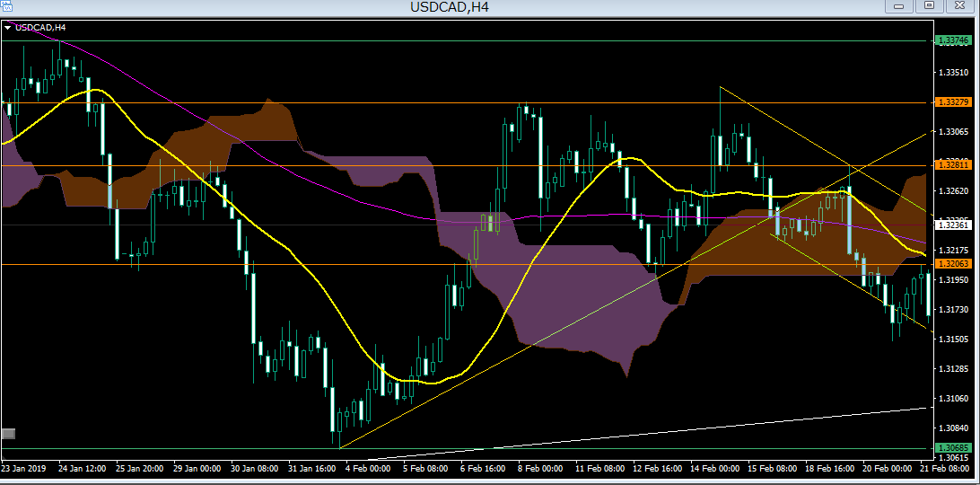Click the 1.33065 price scale value

pyautogui.click(x=954, y=132)
